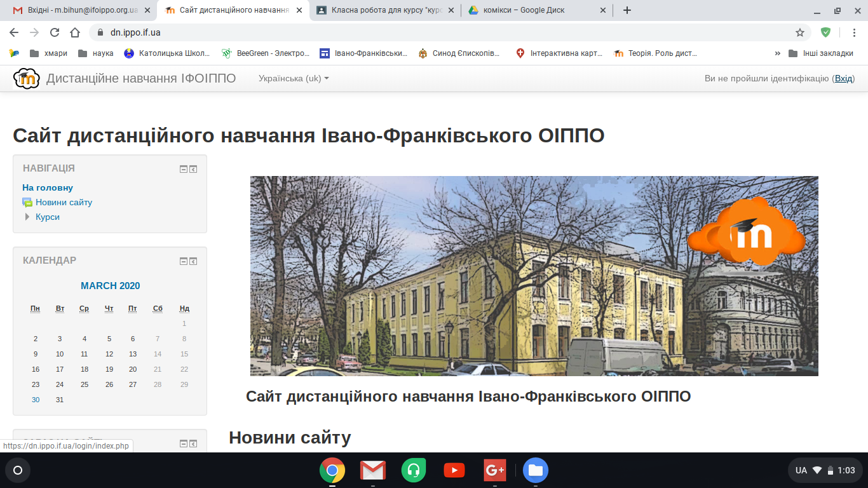
Task: Close the Сайт дистанційного навчання tab
Action: tap(299, 10)
